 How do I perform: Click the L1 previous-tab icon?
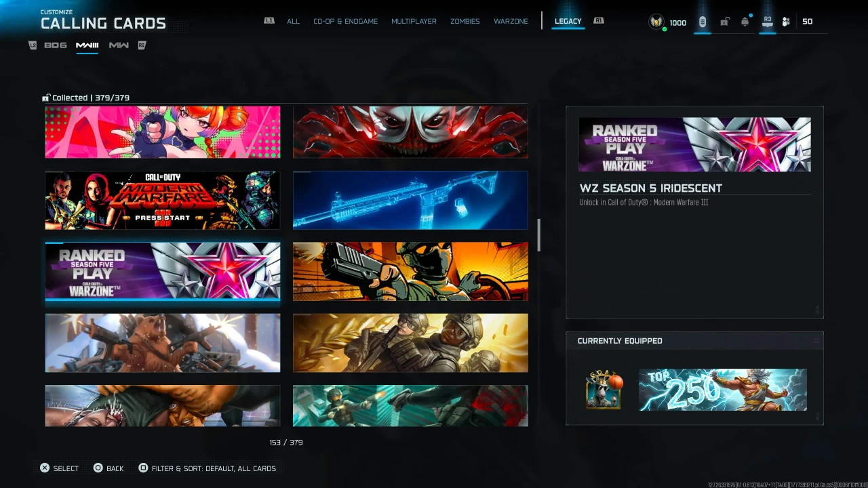pos(269,21)
